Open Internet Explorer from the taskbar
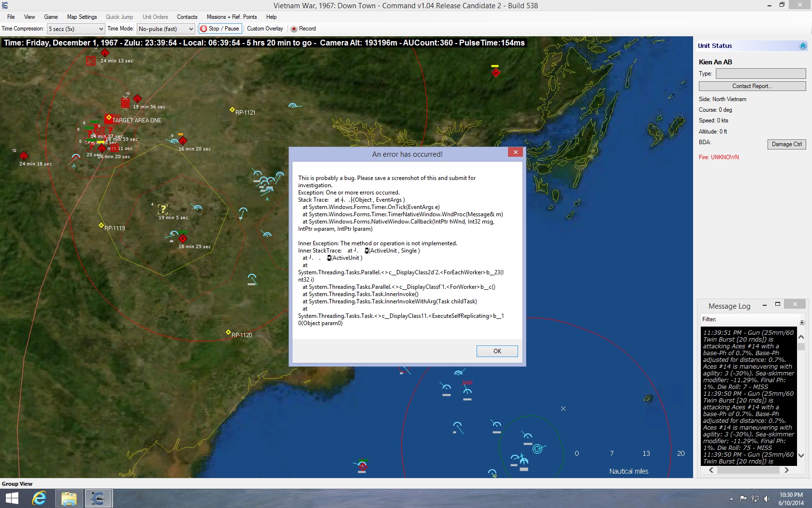Screen dimensions: 812x508 [x=39, y=498]
